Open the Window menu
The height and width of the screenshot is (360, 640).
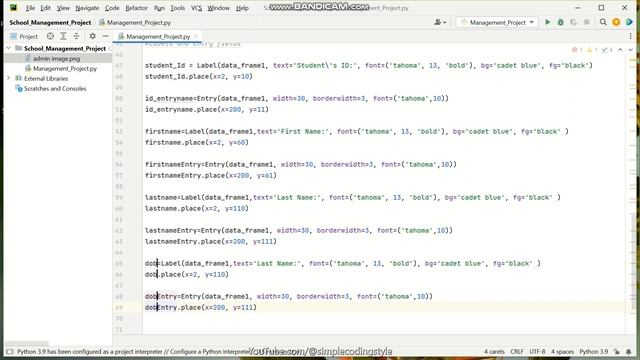[218, 8]
